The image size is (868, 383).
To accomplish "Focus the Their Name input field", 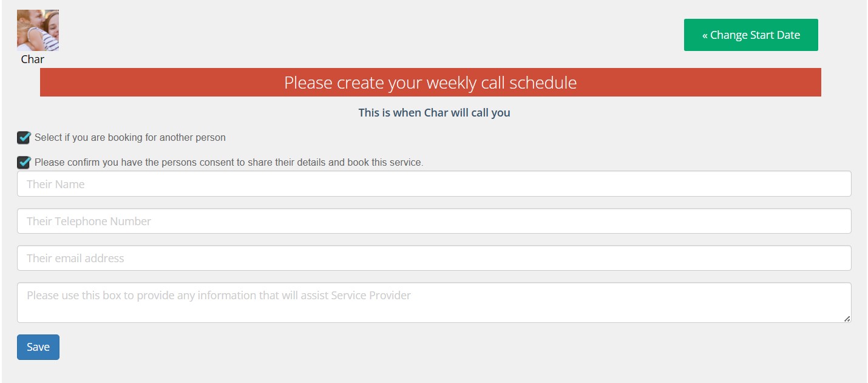I will click(x=434, y=184).
